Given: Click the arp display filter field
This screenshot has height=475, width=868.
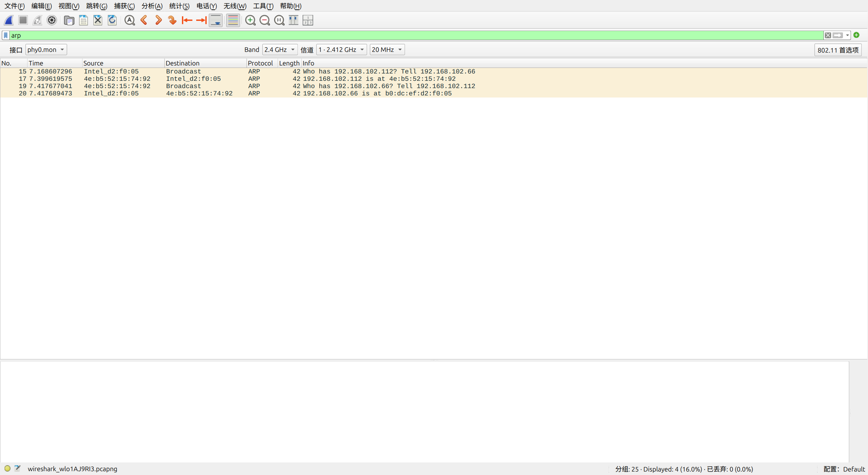Looking at the screenshot, I should 416,35.
